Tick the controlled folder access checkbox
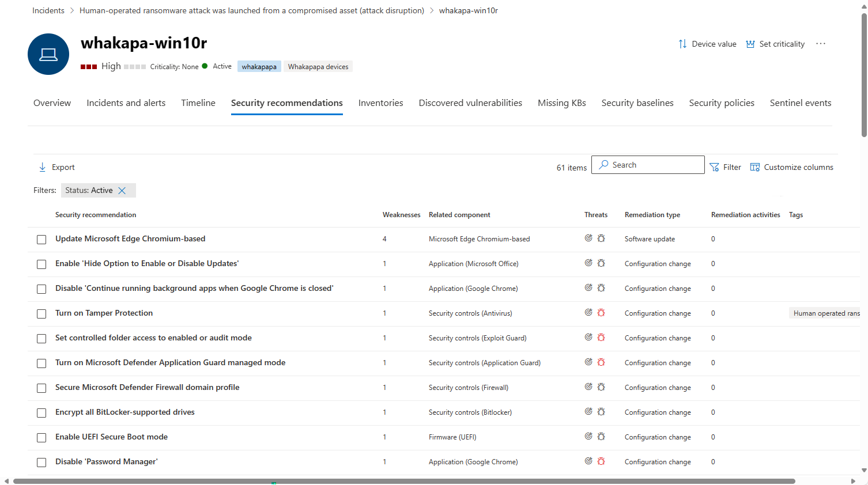 point(41,339)
